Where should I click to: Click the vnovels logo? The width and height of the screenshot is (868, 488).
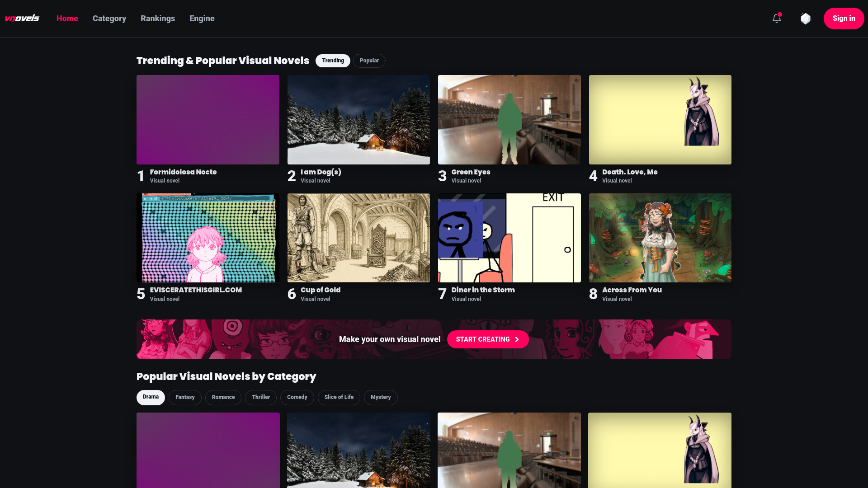22,19
